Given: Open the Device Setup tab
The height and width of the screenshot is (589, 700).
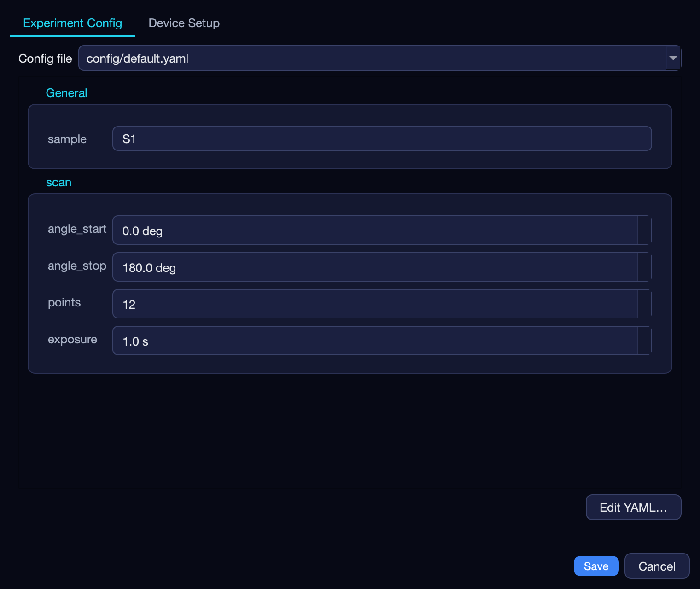Looking at the screenshot, I should tap(184, 23).
